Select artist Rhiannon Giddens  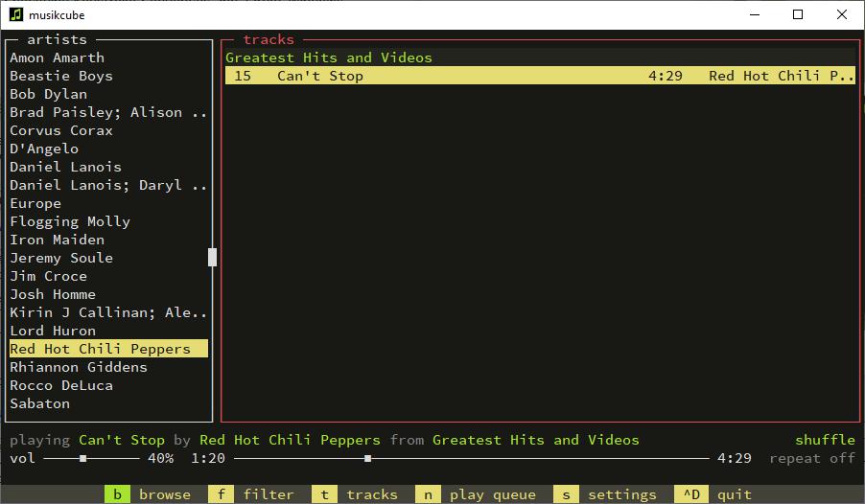tap(108, 367)
